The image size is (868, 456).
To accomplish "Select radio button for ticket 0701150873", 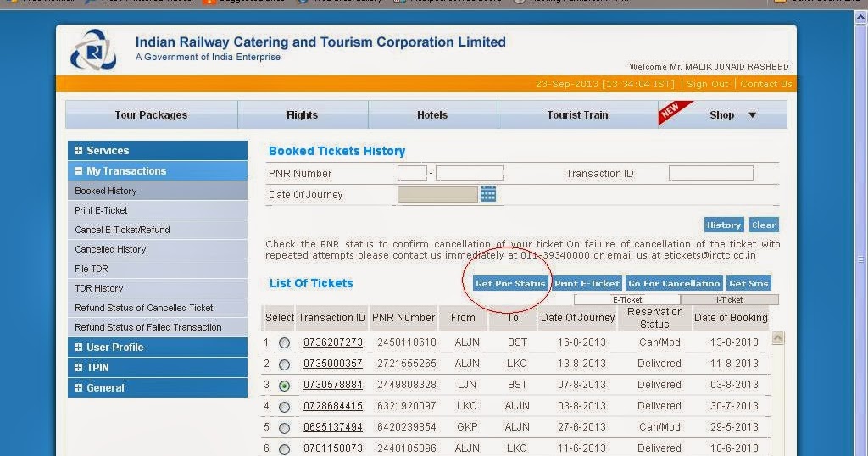I will click(284, 449).
